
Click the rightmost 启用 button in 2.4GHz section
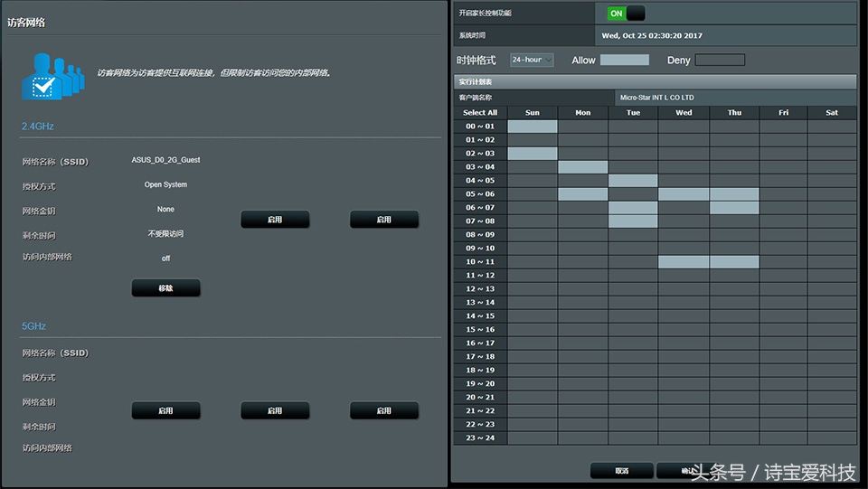click(x=384, y=220)
